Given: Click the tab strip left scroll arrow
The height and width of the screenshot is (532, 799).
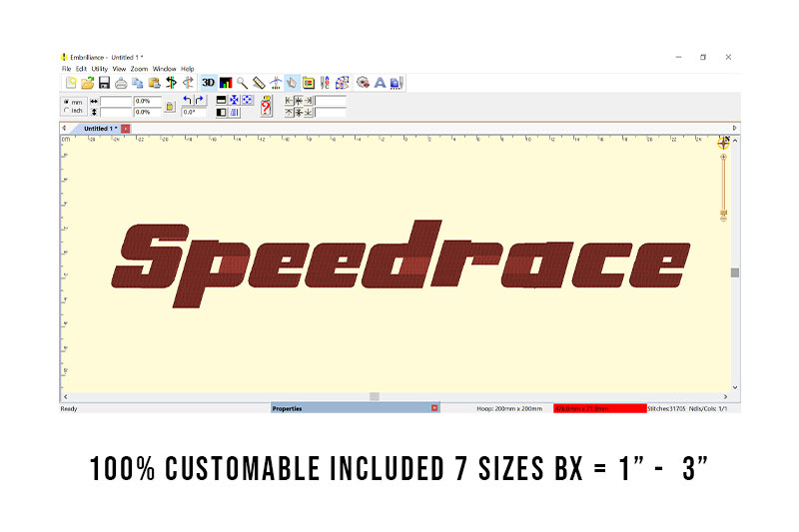Looking at the screenshot, I should [64, 129].
